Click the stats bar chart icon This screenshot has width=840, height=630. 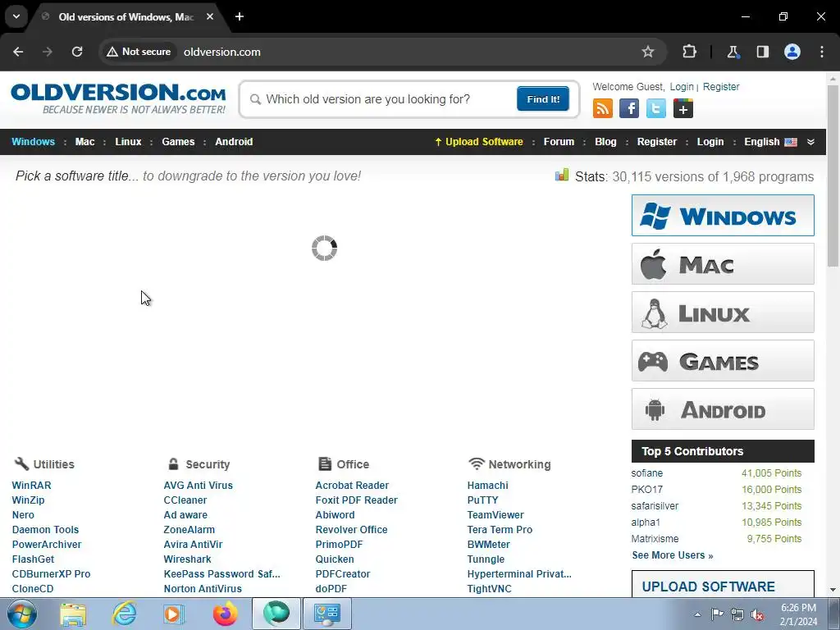coord(561,176)
